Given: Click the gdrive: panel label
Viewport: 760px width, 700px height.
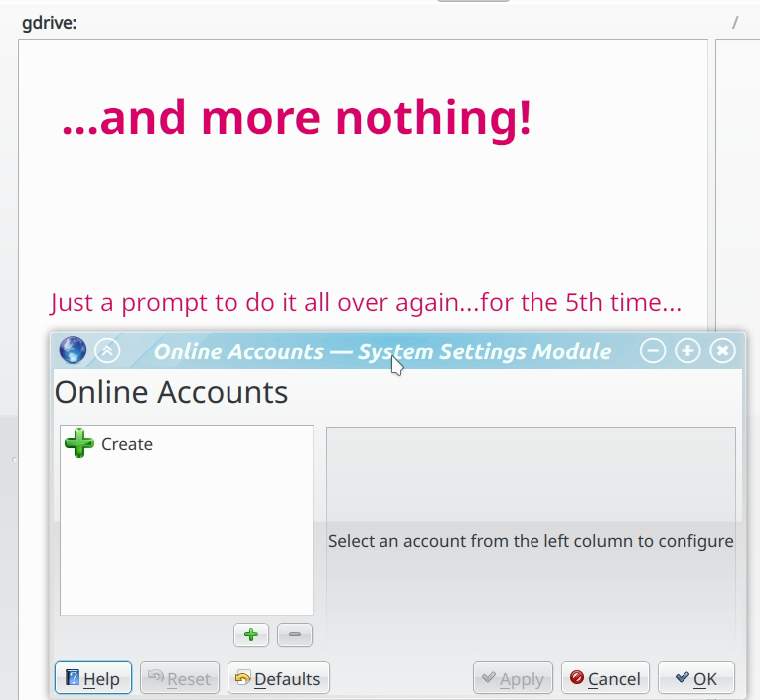Looking at the screenshot, I should (50, 23).
